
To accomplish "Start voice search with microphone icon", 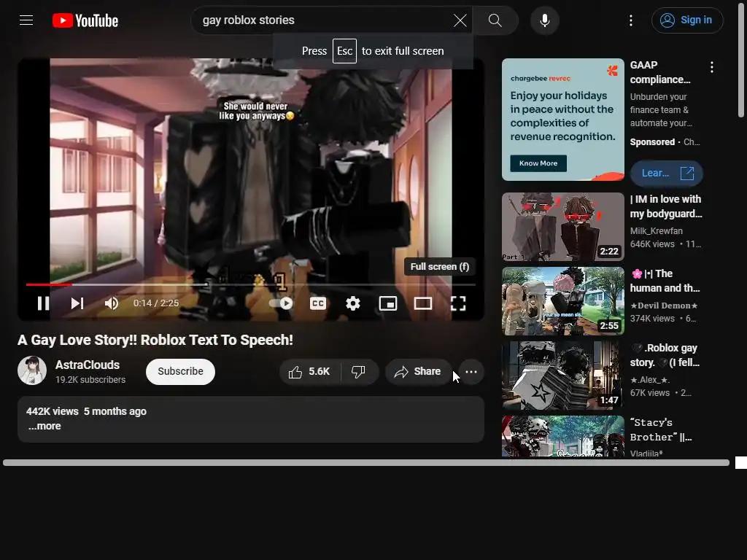I will (544, 20).
